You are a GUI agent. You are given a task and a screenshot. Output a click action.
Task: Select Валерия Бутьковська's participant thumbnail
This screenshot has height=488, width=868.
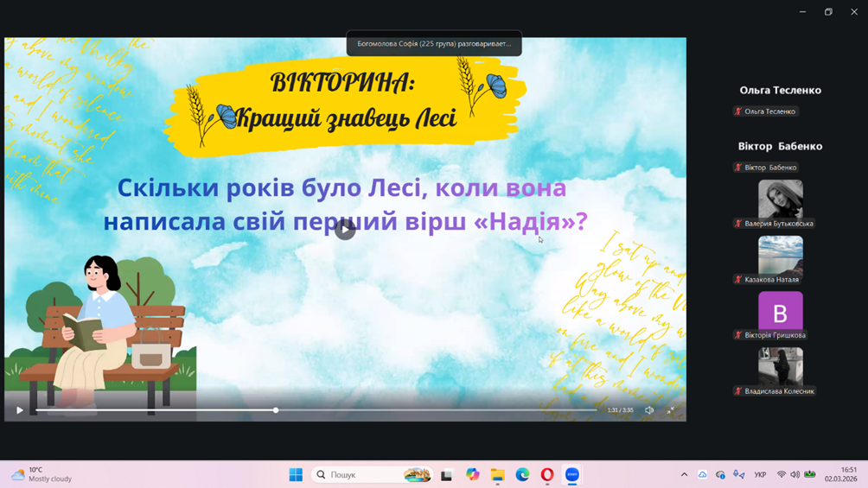(780, 200)
